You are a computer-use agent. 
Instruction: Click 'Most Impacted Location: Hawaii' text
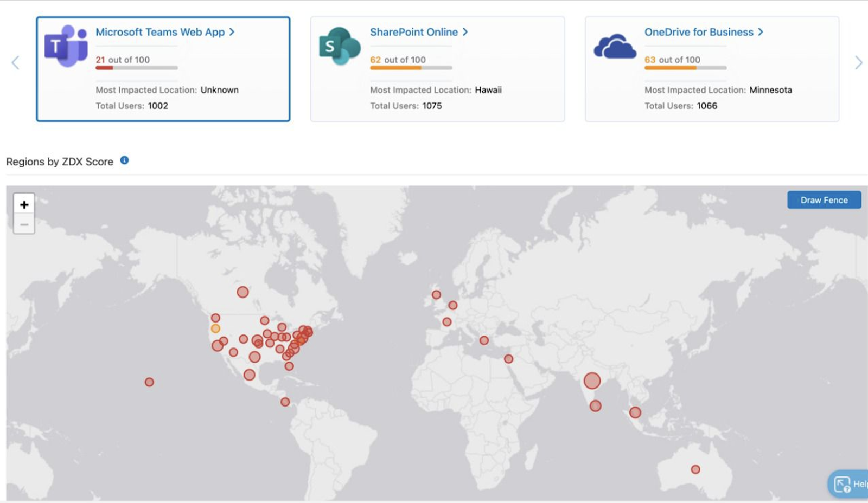pyautogui.click(x=436, y=90)
